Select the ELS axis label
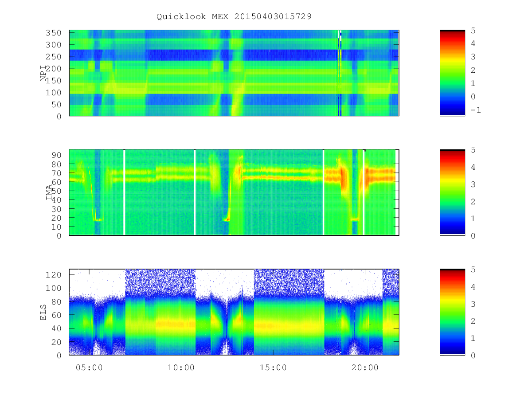The width and height of the screenshot is (532, 399). click(43, 312)
